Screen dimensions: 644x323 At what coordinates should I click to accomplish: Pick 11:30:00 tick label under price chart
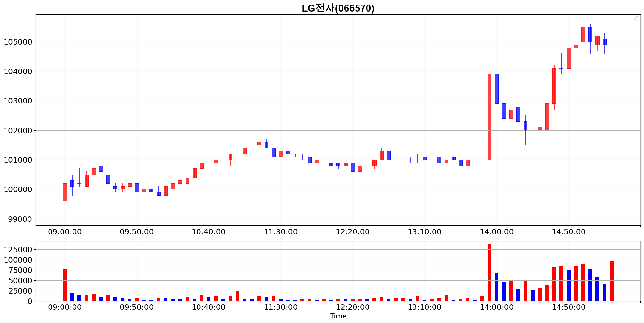pyautogui.click(x=281, y=232)
